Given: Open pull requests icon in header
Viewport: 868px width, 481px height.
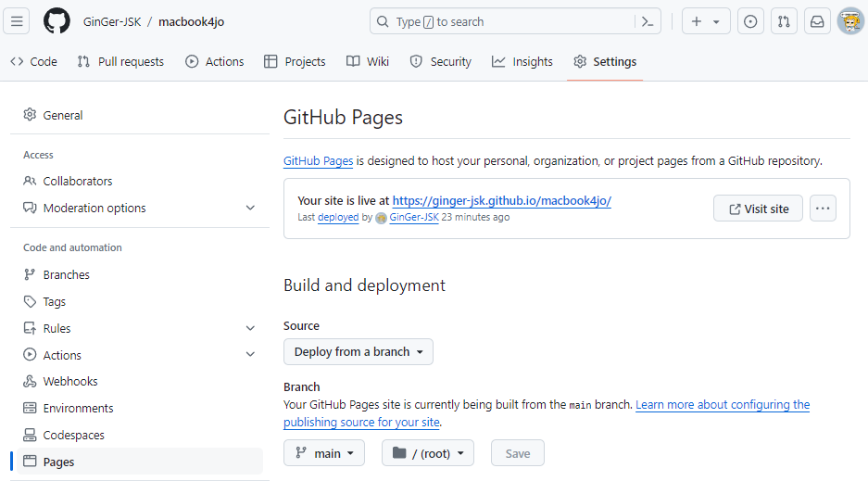Looking at the screenshot, I should (x=784, y=21).
